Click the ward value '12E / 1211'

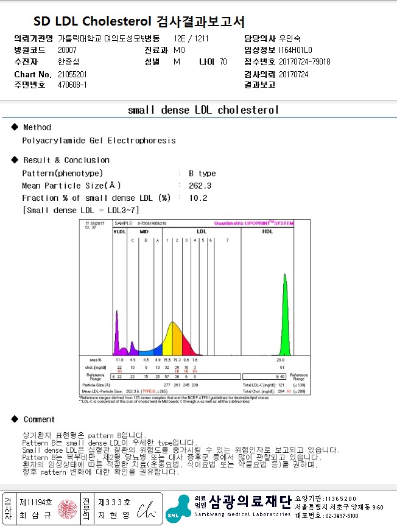click(191, 38)
